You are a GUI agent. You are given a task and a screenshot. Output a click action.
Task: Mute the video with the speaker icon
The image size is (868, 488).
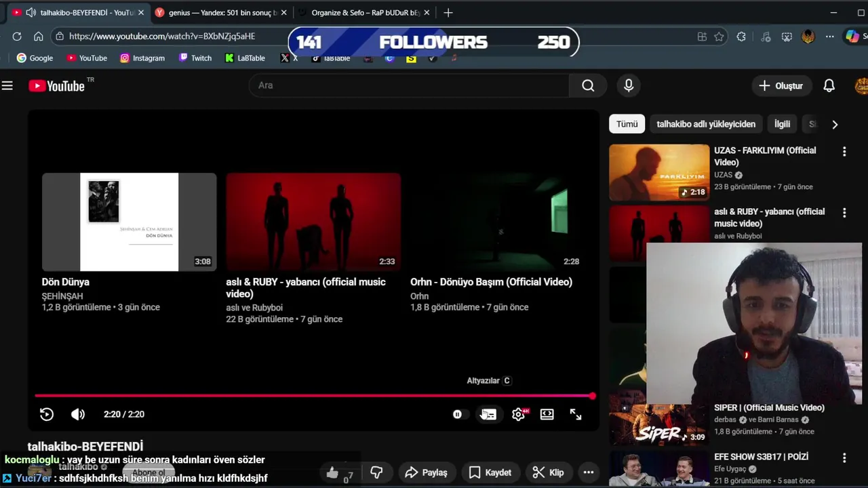pos(78,414)
